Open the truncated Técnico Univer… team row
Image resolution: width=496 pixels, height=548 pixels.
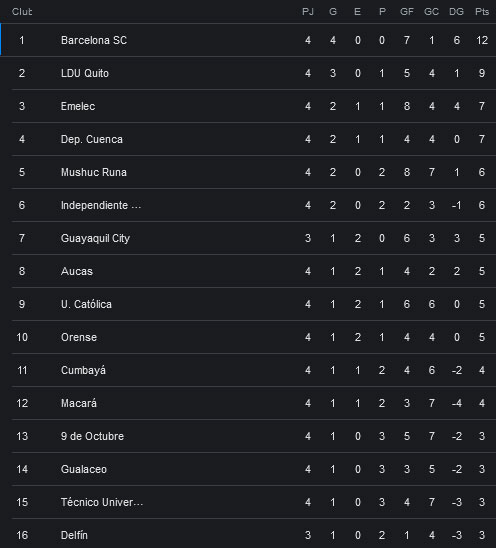[254, 502]
